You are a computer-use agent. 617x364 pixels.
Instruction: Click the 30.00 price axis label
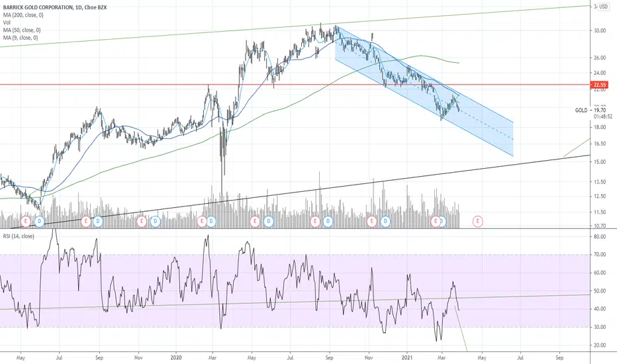click(600, 30)
